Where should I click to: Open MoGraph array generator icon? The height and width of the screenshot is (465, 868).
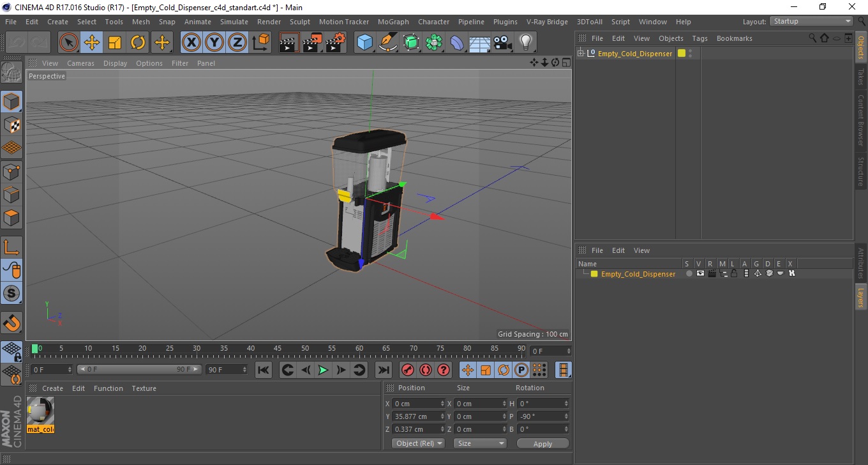pos(434,43)
